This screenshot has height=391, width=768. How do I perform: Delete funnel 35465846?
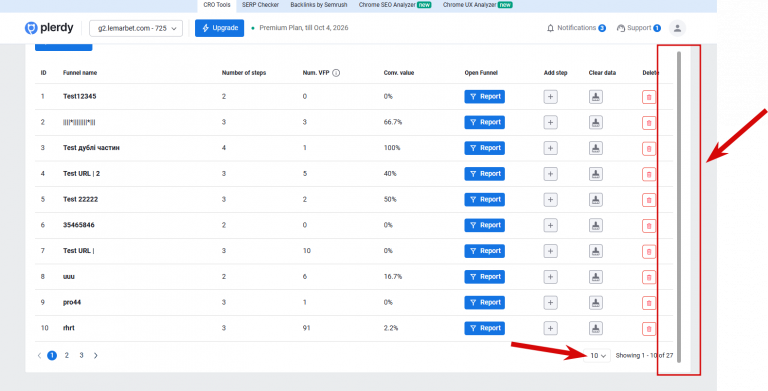[649, 226]
